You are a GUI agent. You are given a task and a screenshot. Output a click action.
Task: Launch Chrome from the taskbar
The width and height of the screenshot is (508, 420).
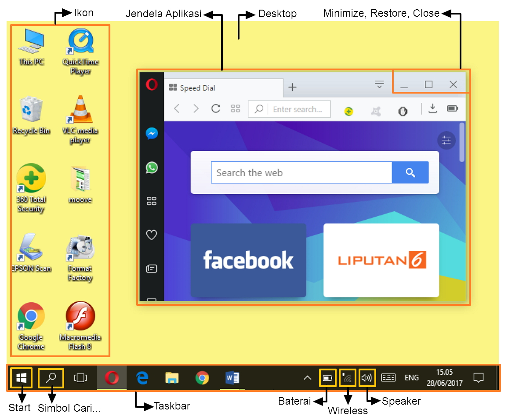202,377
